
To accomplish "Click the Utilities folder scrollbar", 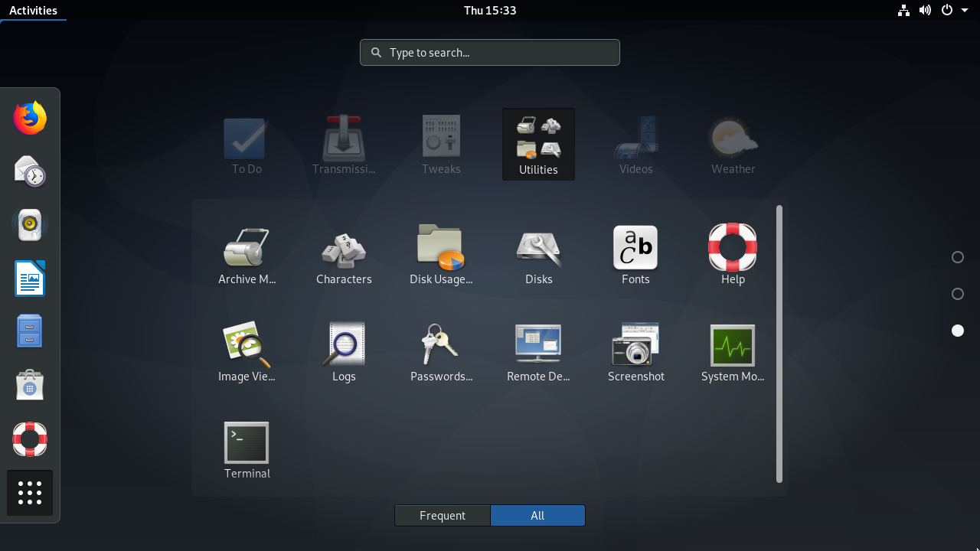I will tap(779, 344).
